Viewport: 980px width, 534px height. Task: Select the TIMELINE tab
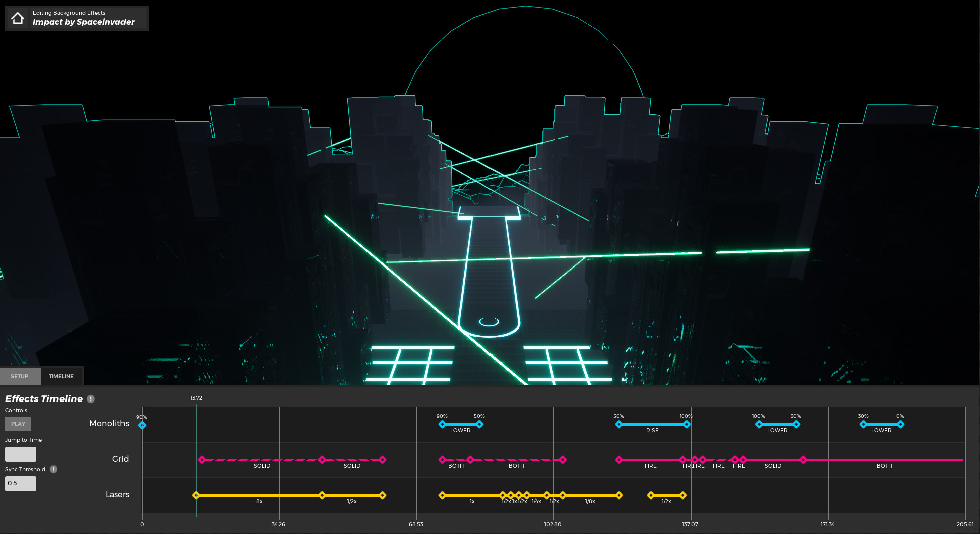click(x=61, y=376)
